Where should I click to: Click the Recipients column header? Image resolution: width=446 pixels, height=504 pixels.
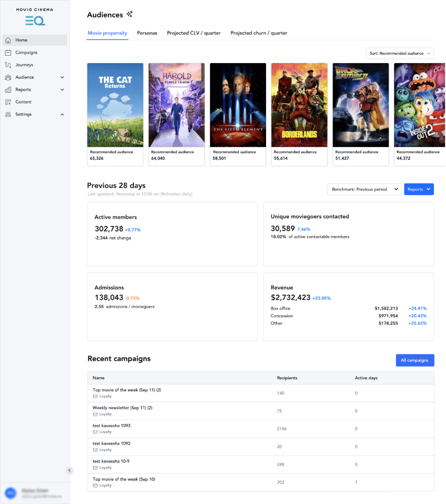tap(287, 378)
